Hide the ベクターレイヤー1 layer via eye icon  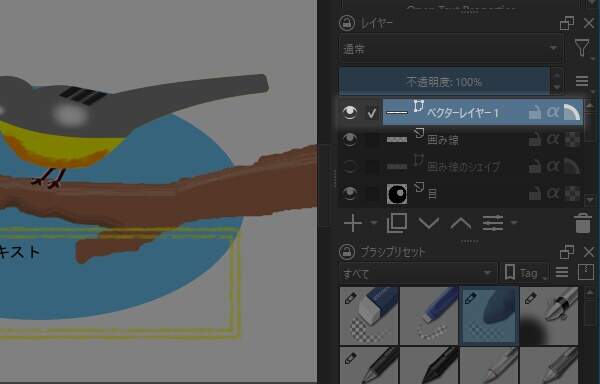(350, 112)
